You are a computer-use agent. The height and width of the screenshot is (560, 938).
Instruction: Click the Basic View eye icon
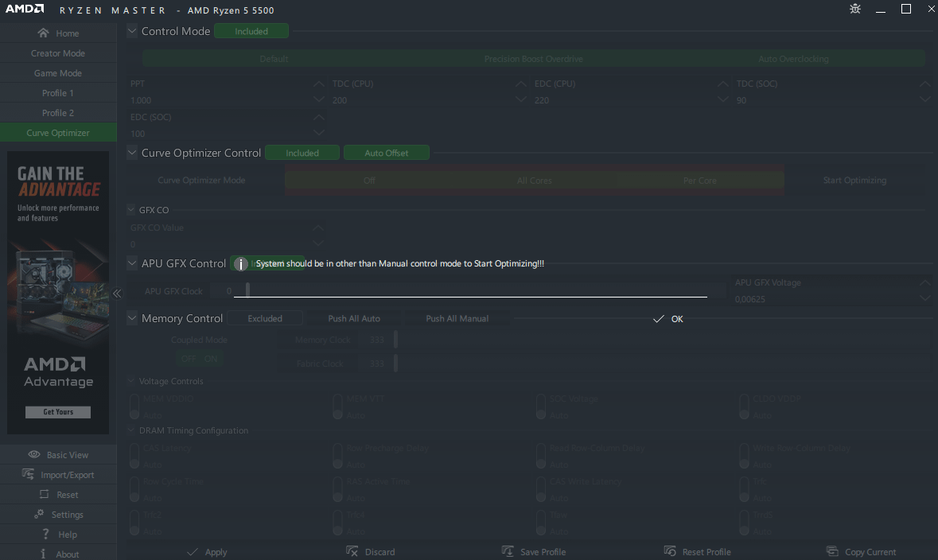34,455
